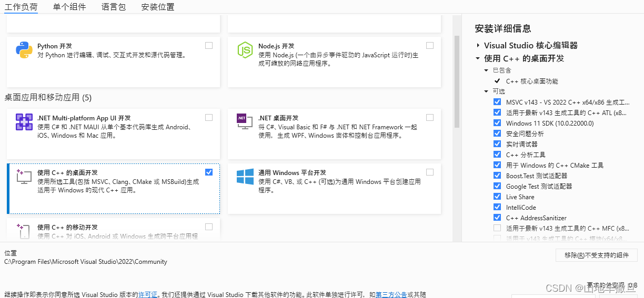Uncheck 使用 C++ 的桌面开发 workload checkbox
644x298 pixels.
[x=209, y=172]
